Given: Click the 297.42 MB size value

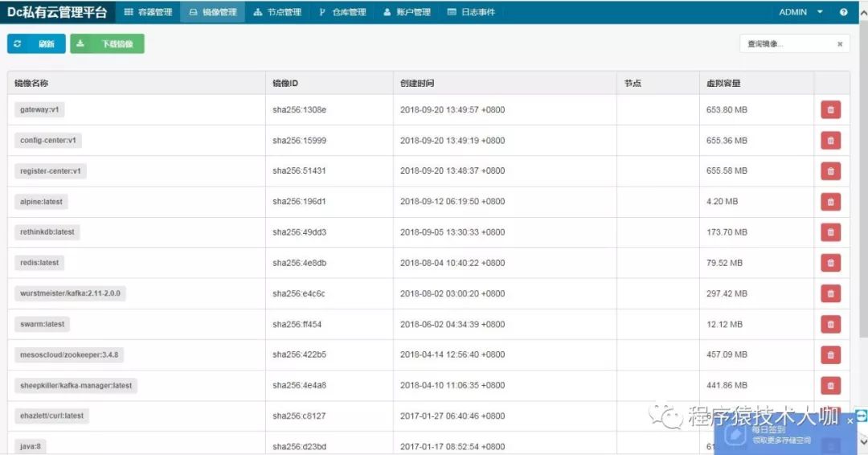Looking at the screenshot, I should [727, 293].
